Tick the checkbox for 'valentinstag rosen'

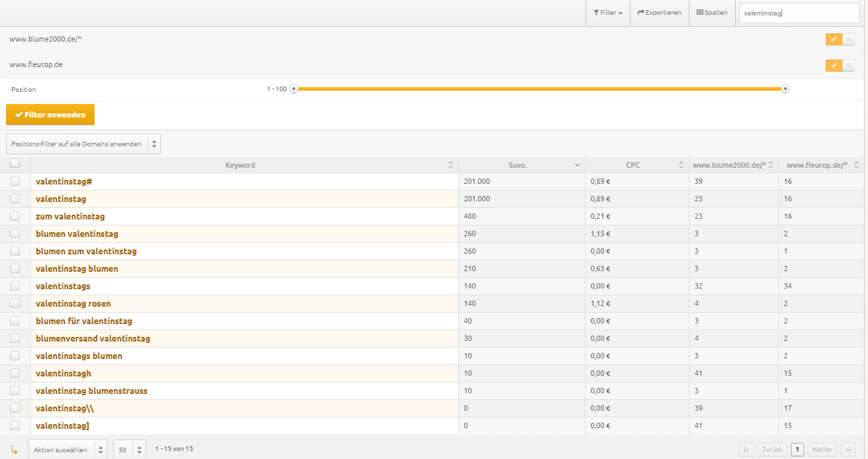click(15, 303)
